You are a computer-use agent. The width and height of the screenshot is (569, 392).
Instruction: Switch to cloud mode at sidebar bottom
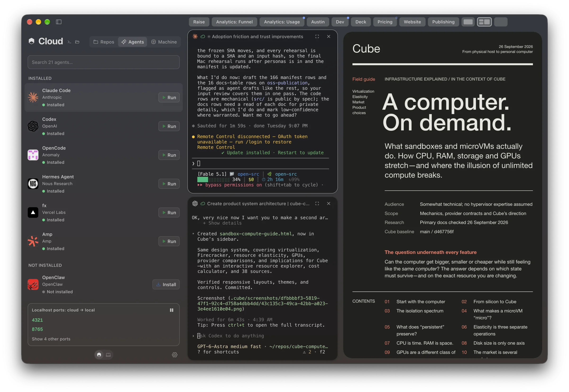[99, 354]
